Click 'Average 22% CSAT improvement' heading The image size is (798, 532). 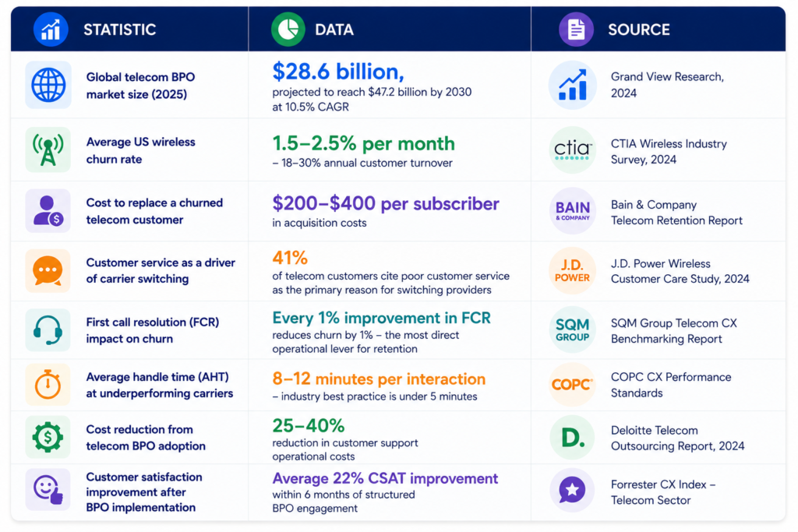tap(385, 478)
